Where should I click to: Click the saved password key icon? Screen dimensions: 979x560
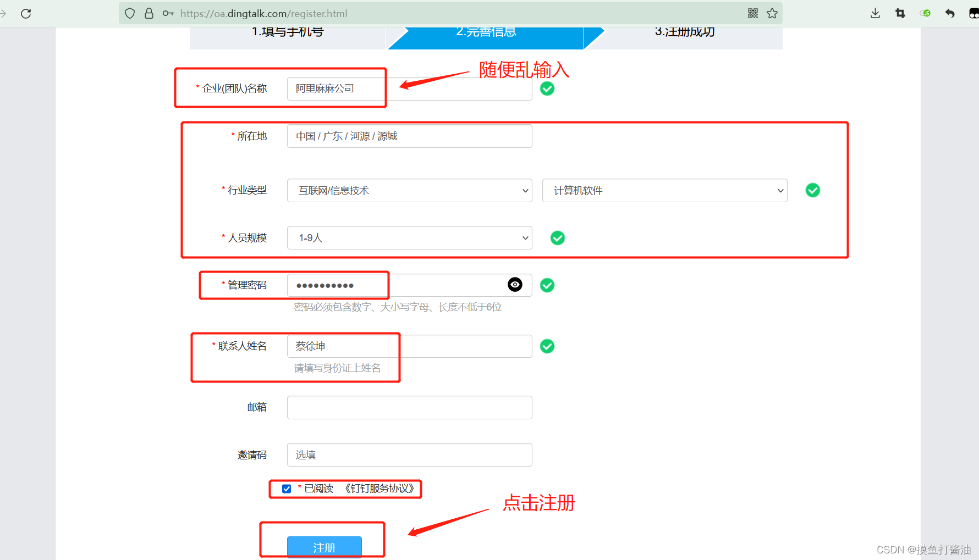pos(168,14)
